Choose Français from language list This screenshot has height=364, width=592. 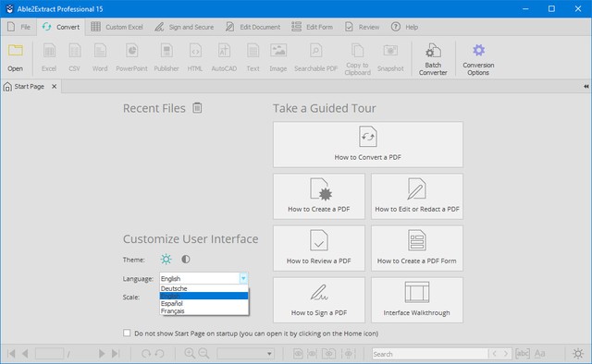coord(203,310)
